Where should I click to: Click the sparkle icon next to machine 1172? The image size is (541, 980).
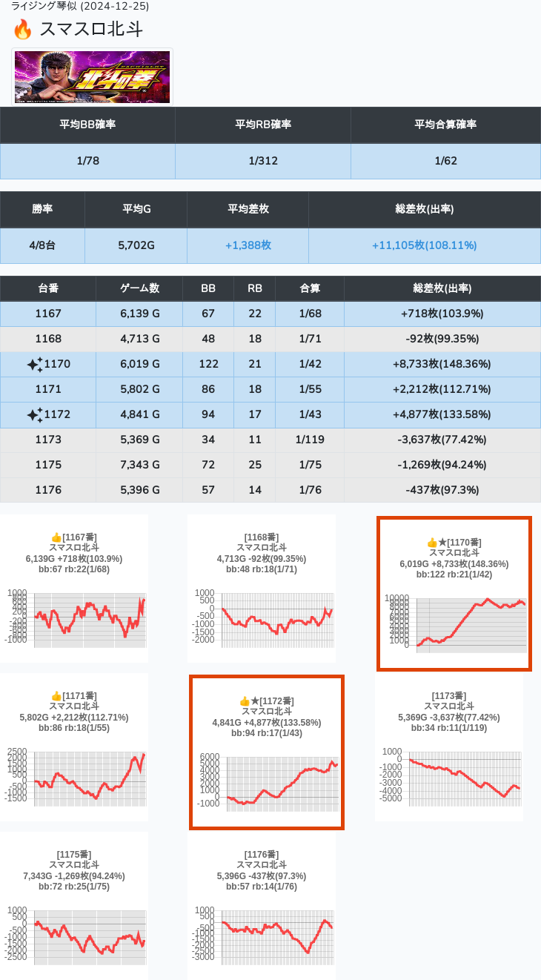[34, 414]
